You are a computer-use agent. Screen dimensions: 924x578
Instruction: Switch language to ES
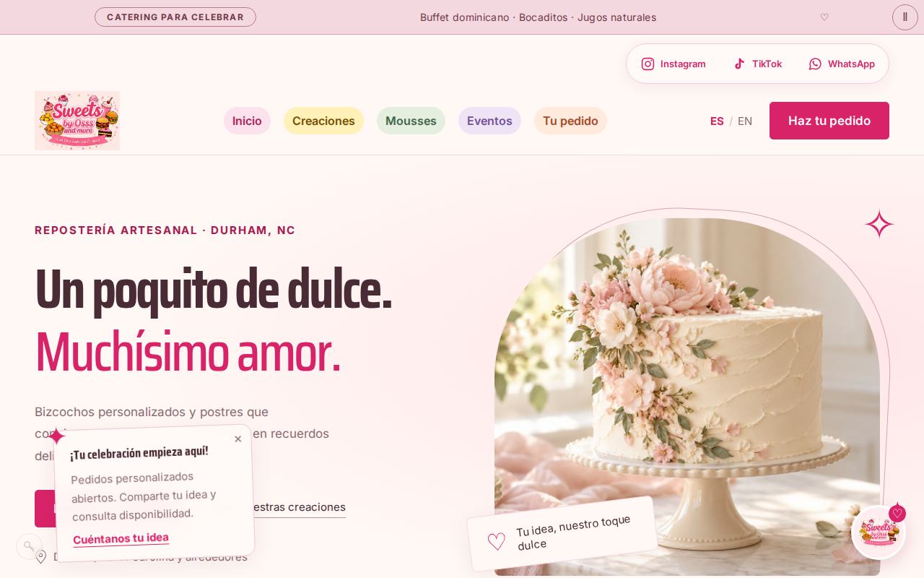click(x=717, y=121)
